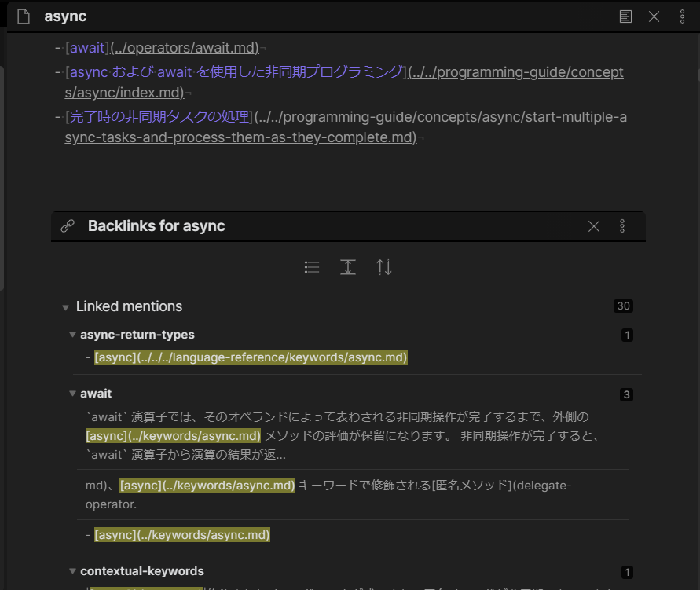Toggle reading view icon in async header
This screenshot has height=590, width=700.
(625, 17)
